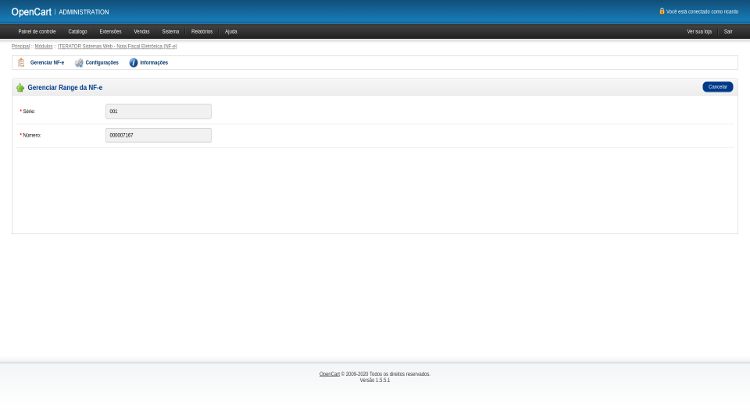
Task: Click the Configurações gear icon
Action: tap(79, 63)
